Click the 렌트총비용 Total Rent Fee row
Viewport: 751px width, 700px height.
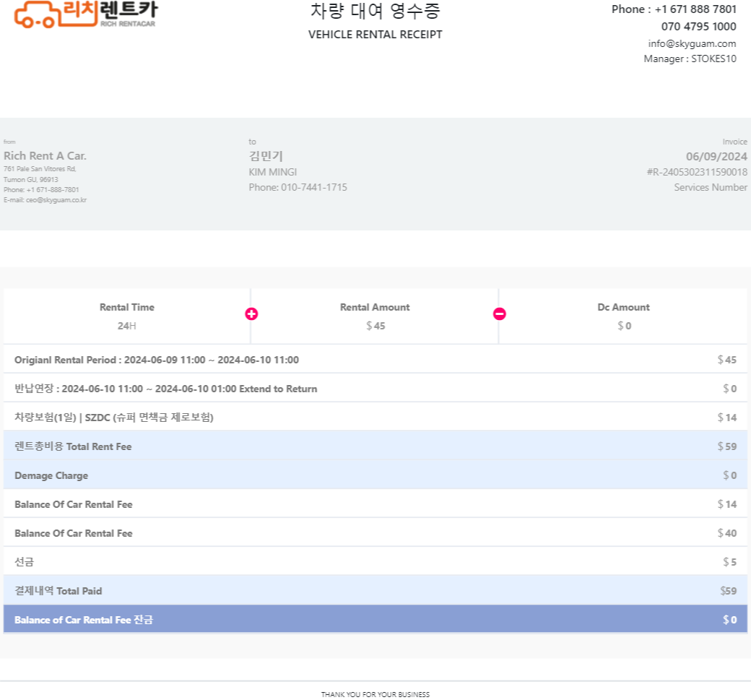pyautogui.click(x=375, y=446)
